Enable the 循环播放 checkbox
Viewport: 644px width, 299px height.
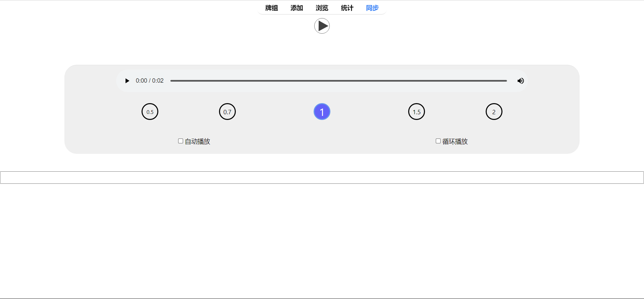tap(438, 141)
